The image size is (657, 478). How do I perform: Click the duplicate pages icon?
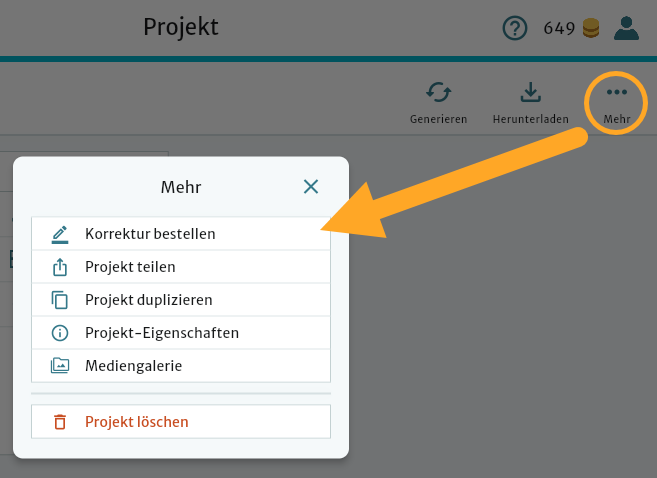60,300
